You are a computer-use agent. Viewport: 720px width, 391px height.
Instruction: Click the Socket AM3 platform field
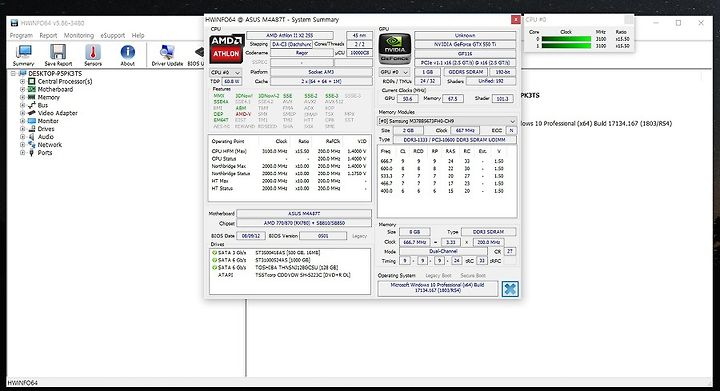coord(321,72)
